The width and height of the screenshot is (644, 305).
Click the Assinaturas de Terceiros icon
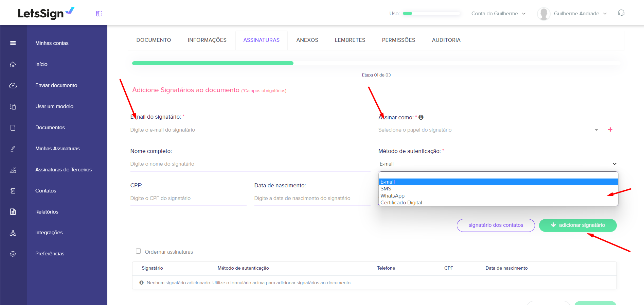coord(13,170)
